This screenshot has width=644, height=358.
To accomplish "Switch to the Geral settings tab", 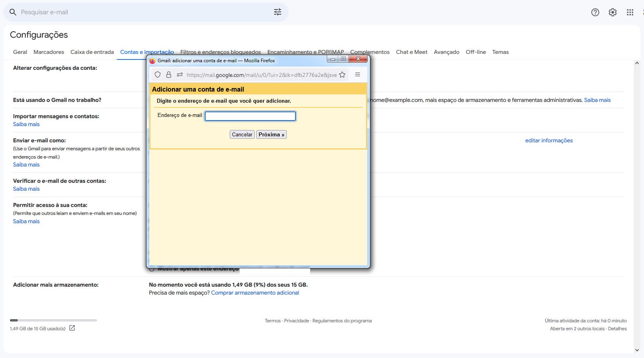I will pos(20,52).
